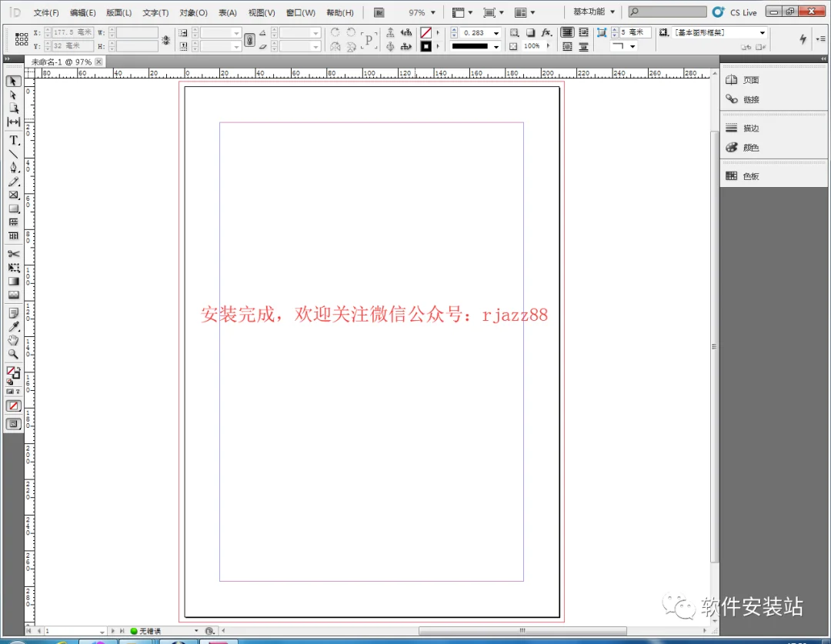Image resolution: width=831 pixels, height=644 pixels.
Task: Click the stroke swatch in control bar
Action: 426,46
